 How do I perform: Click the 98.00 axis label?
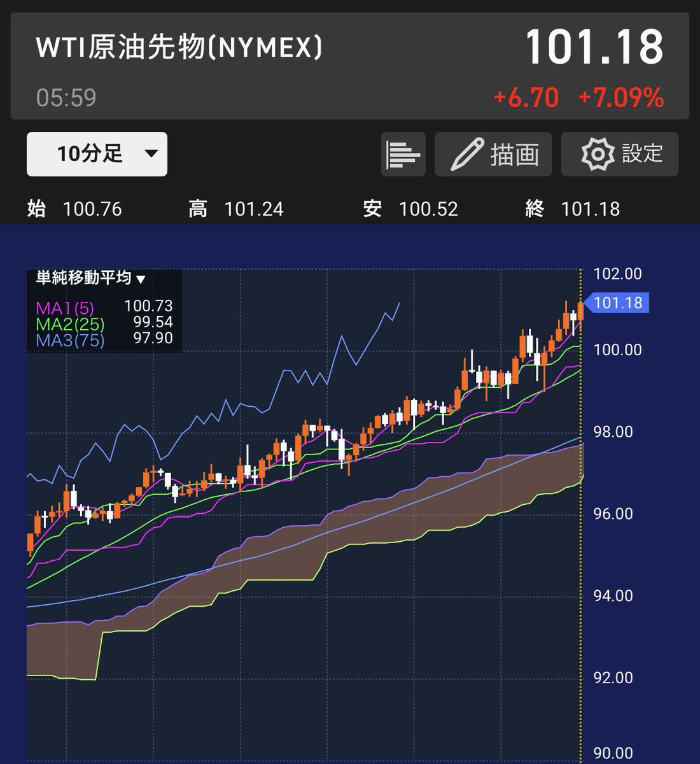coord(613,432)
